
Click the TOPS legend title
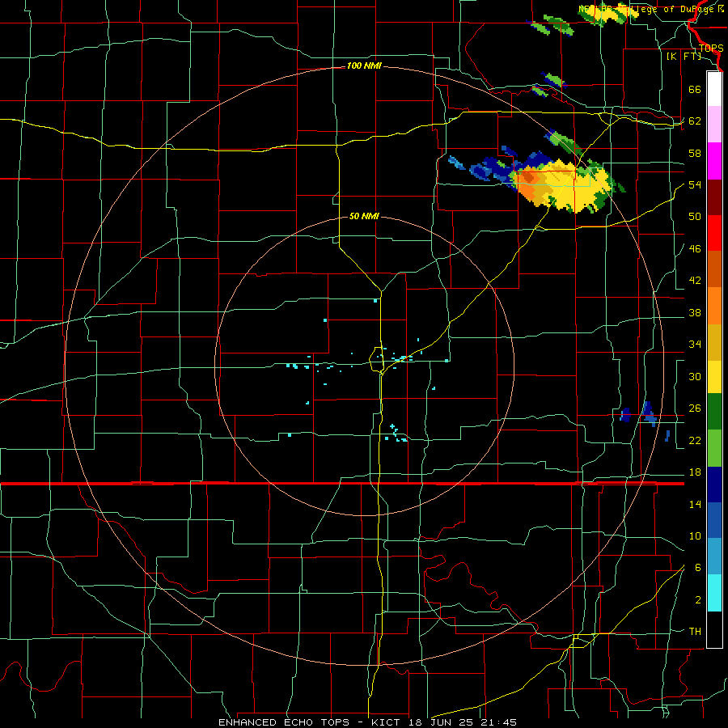(x=711, y=48)
